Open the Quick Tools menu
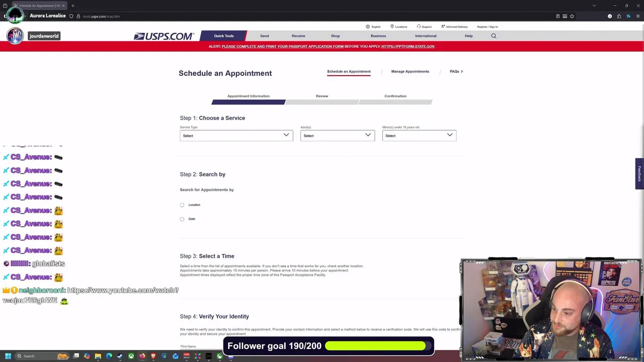This screenshot has height=362, width=644. (x=223, y=36)
